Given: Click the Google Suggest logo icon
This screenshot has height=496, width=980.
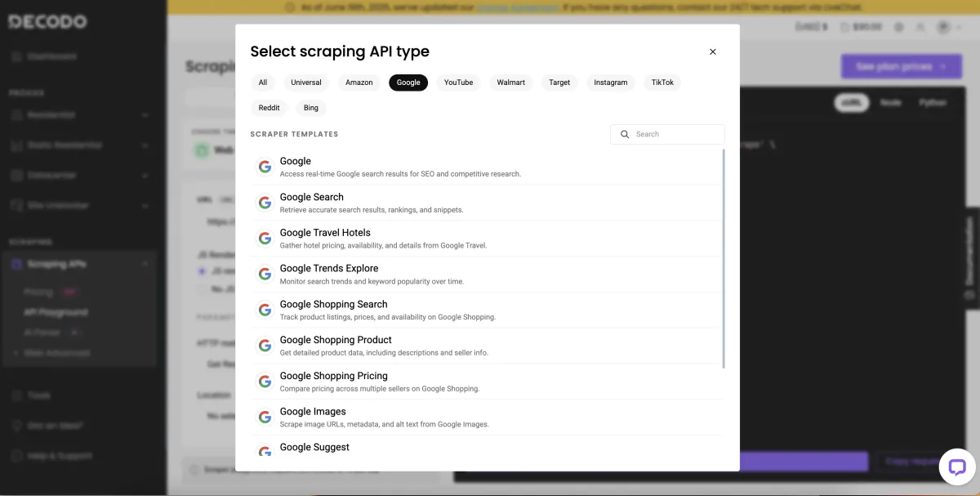Looking at the screenshot, I should point(265,451).
